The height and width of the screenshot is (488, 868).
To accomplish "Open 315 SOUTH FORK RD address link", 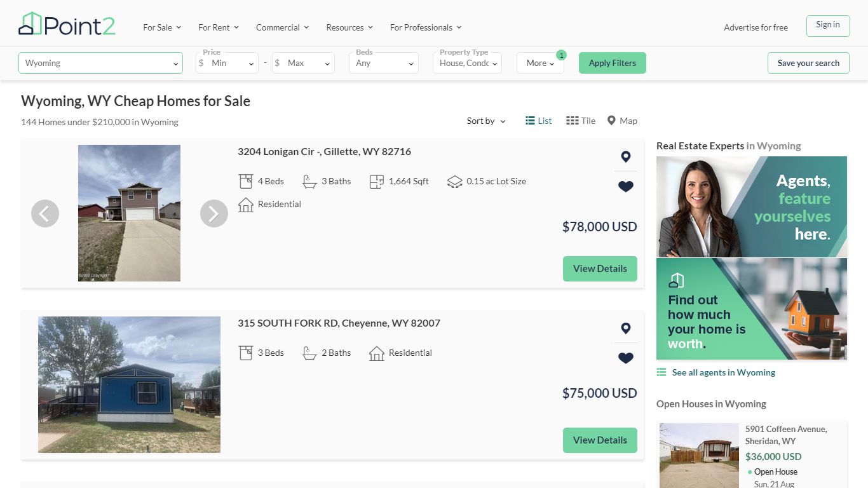I will click(x=339, y=323).
